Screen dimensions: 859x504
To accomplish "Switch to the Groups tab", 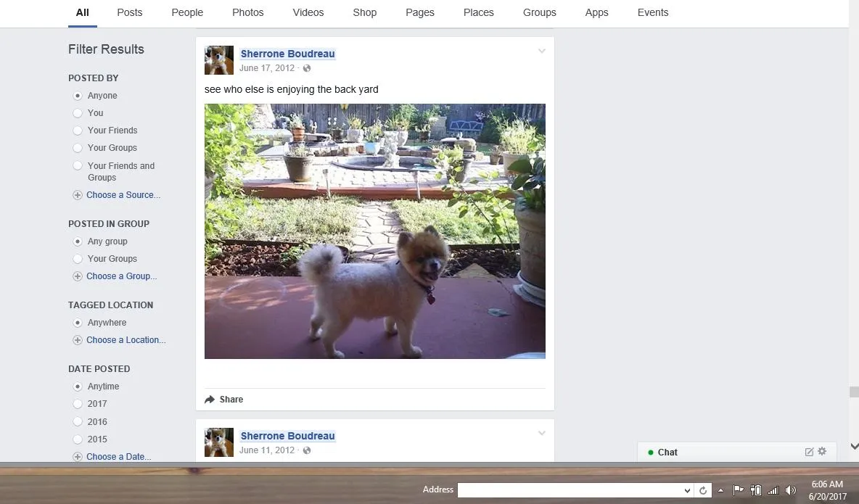I will (x=540, y=12).
